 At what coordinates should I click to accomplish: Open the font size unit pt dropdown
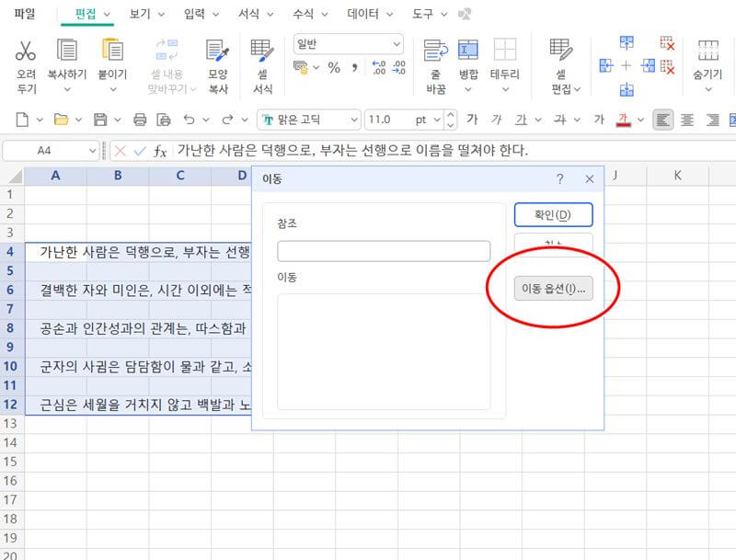coord(436,120)
